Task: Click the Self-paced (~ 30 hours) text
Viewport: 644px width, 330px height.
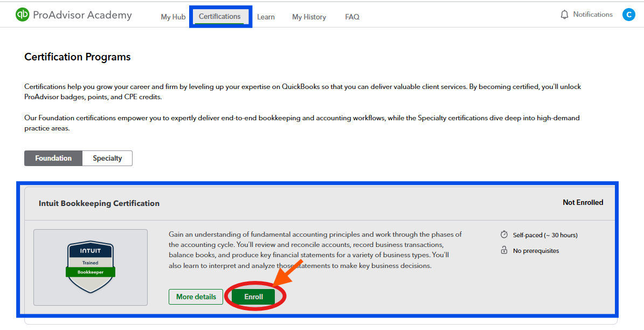Action: point(545,235)
